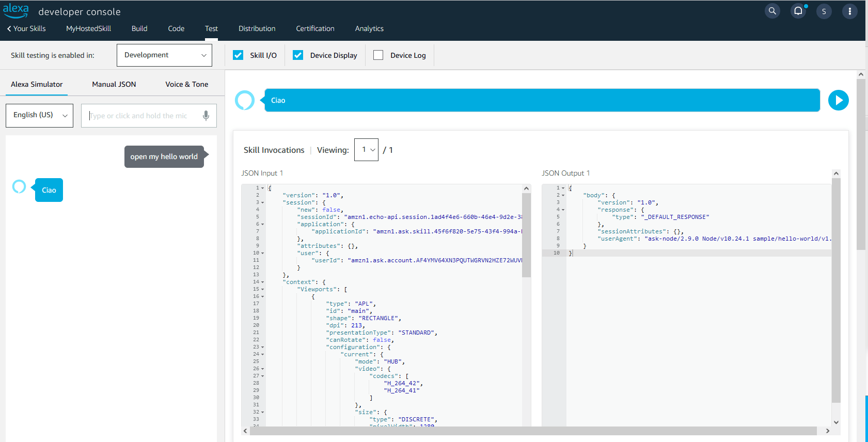Viewport: 868px width, 442px height.
Task: Click the userAgent value in JSON Output
Action: tap(738, 239)
